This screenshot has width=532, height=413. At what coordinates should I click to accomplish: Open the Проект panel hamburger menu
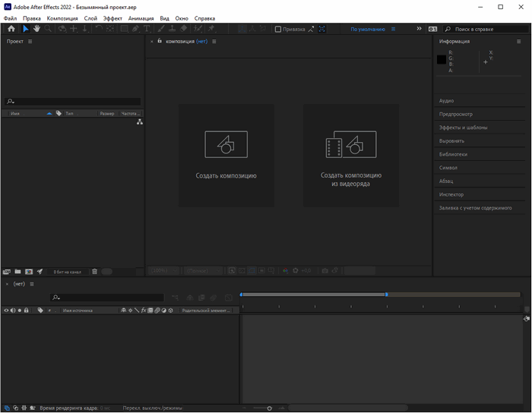click(30, 42)
